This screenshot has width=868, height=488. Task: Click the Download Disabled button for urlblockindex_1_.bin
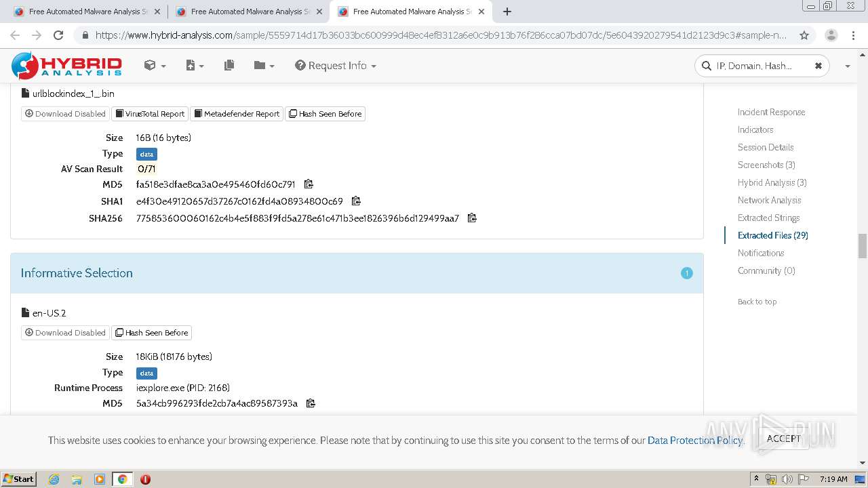(x=65, y=113)
